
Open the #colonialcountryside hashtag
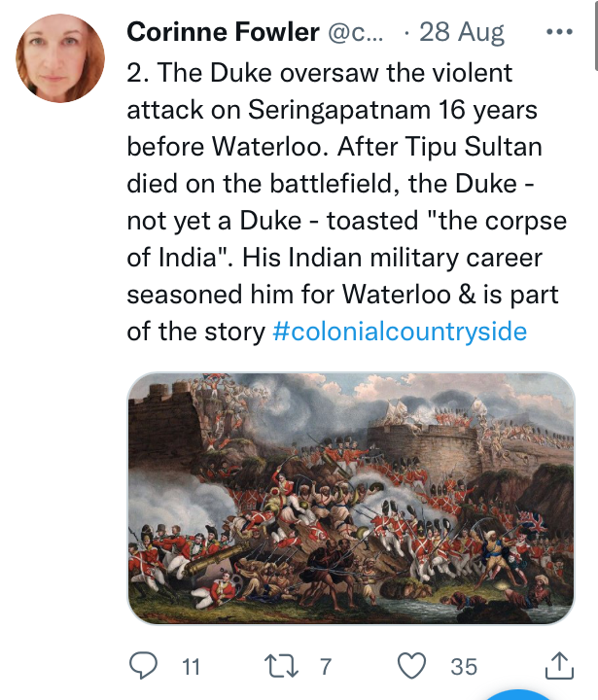[400, 331]
